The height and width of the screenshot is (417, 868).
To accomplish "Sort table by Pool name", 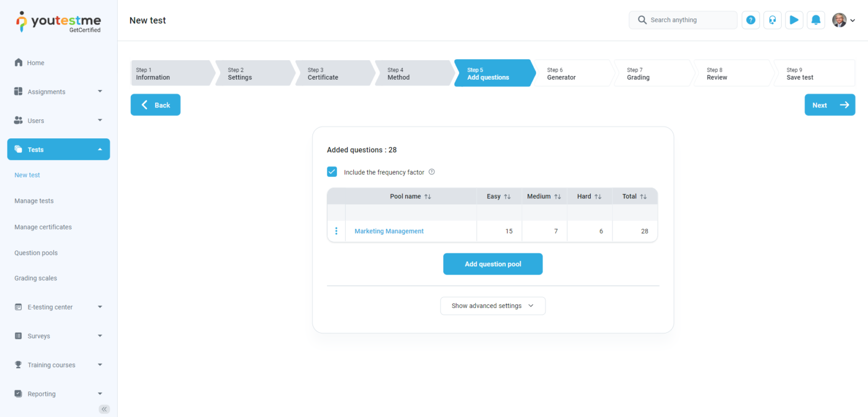I will point(427,196).
